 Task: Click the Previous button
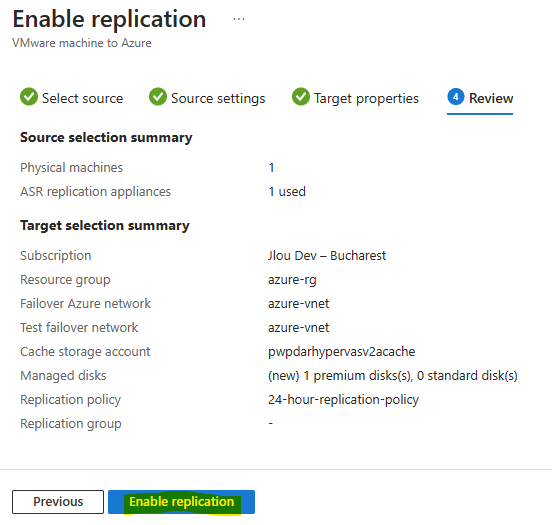coord(58,502)
